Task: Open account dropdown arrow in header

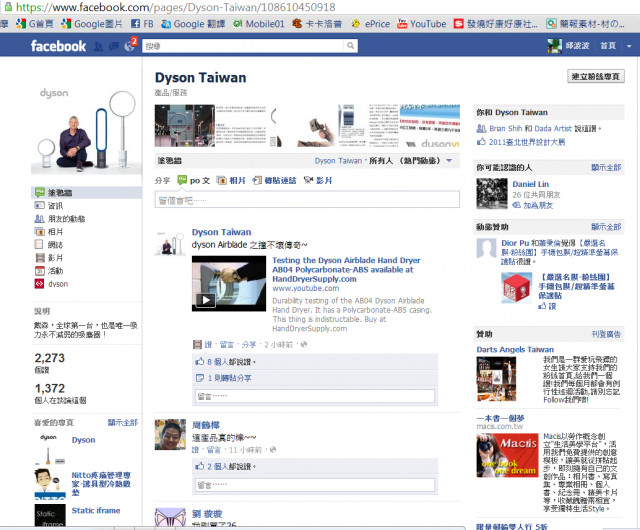Action: [x=629, y=46]
